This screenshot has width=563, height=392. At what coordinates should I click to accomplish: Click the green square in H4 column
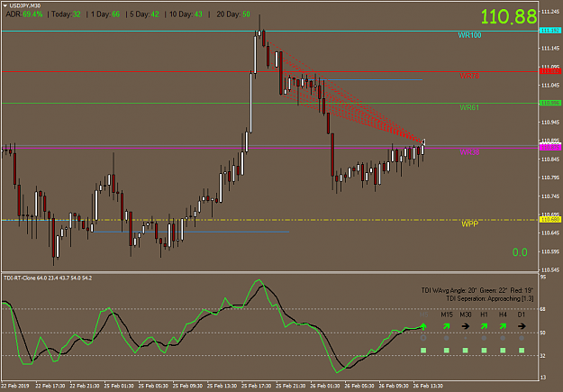coord(503,350)
